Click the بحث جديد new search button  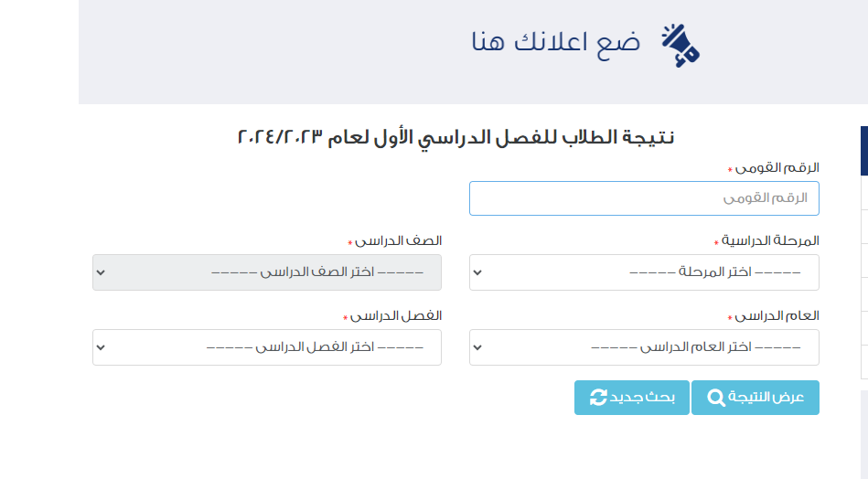point(632,397)
